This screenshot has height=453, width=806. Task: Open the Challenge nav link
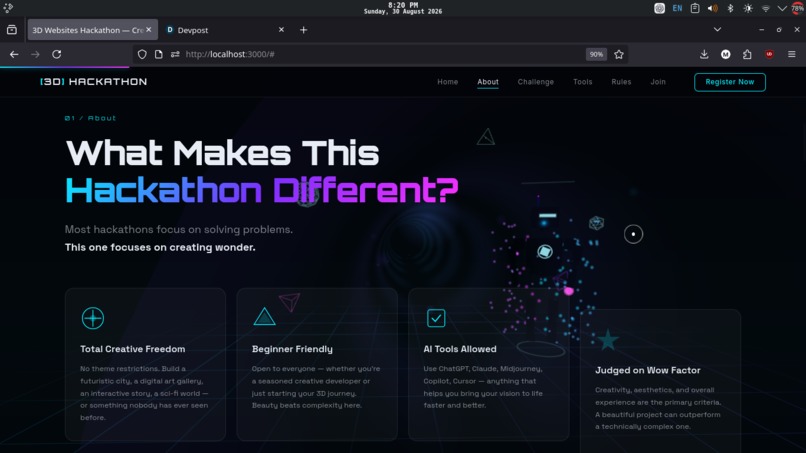[x=536, y=82]
